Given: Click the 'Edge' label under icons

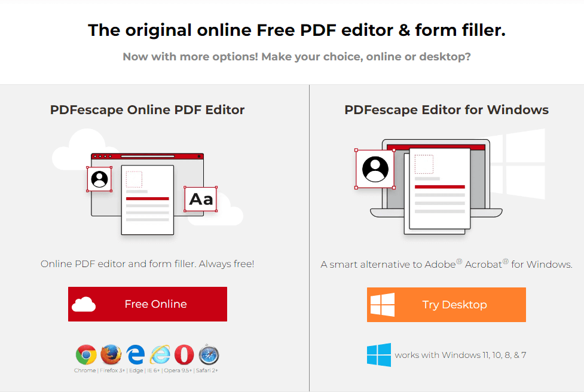Looking at the screenshot, I should click(136, 370).
